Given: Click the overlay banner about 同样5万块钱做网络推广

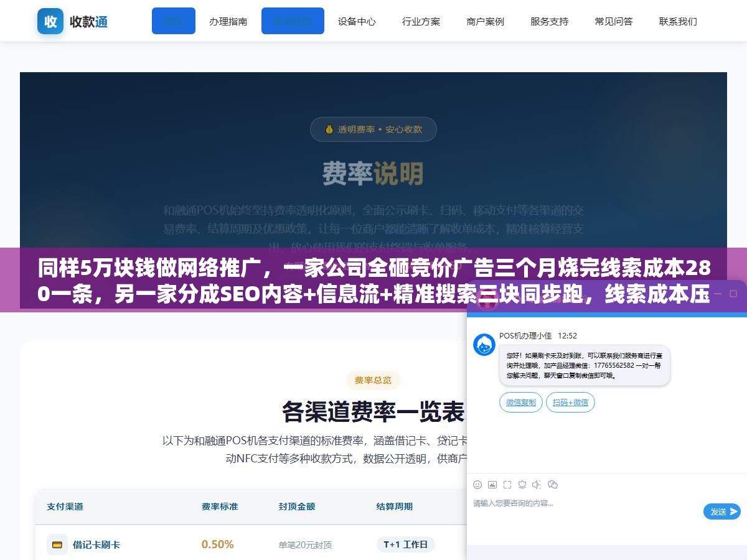Looking at the screenshot, I should click(x=374, y=280).
